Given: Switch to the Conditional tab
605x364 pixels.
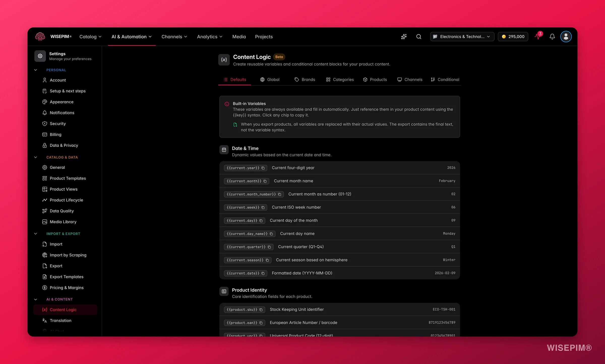Looking at the screenshot, I should 445,80.
